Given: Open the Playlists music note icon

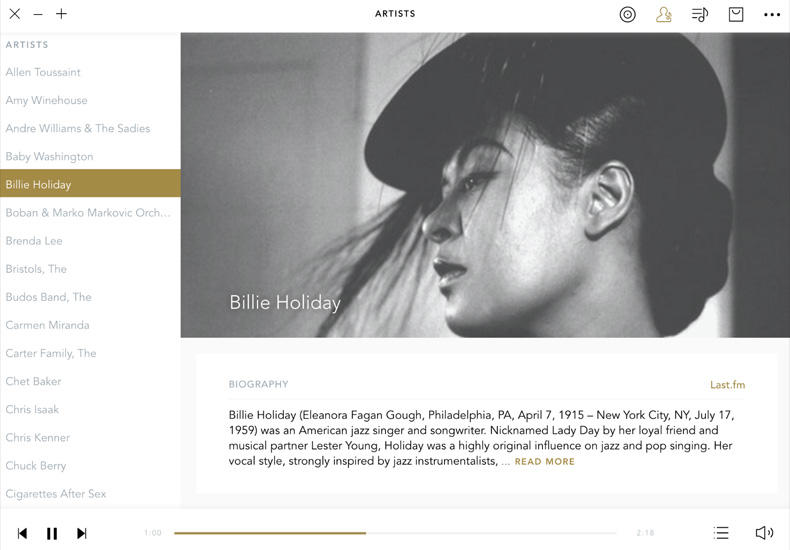Looking at the screenshot, I should coord(700,14).
